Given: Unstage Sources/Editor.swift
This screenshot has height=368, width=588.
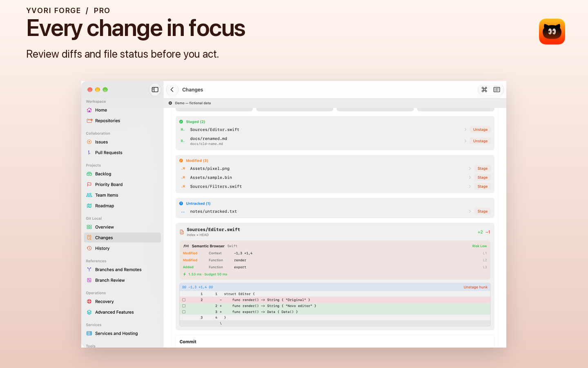Looking at the screenshot, I should click(x=480, y=130).
